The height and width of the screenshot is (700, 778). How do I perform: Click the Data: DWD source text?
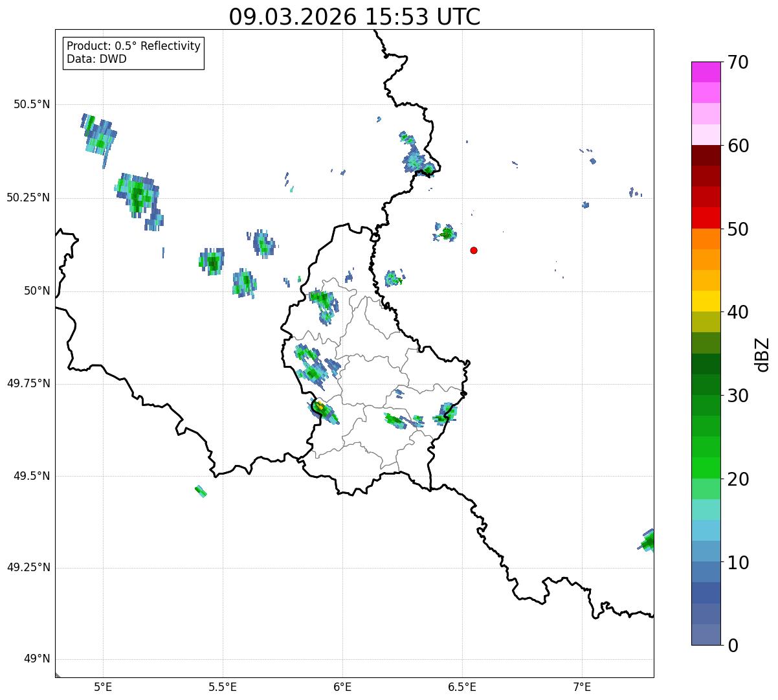click(96, 59)
